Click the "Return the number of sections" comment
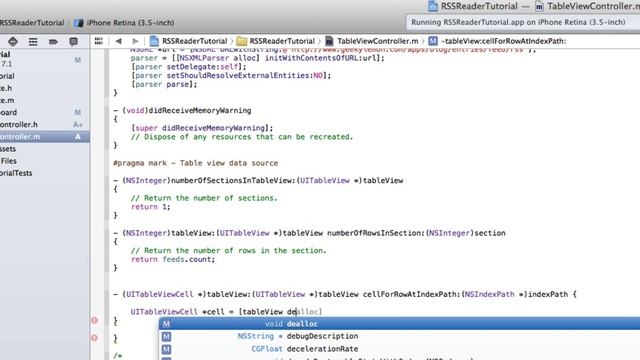 [204, 198]
